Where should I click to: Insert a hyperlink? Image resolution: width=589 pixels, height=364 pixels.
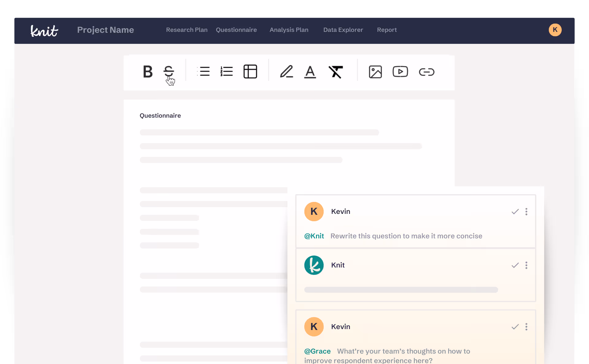[427, 72]
